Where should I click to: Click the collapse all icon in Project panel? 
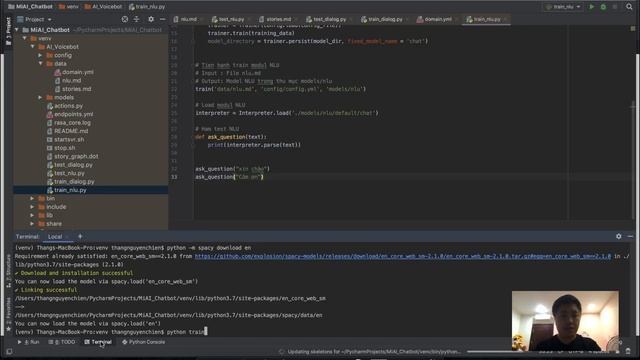[136, 19]
